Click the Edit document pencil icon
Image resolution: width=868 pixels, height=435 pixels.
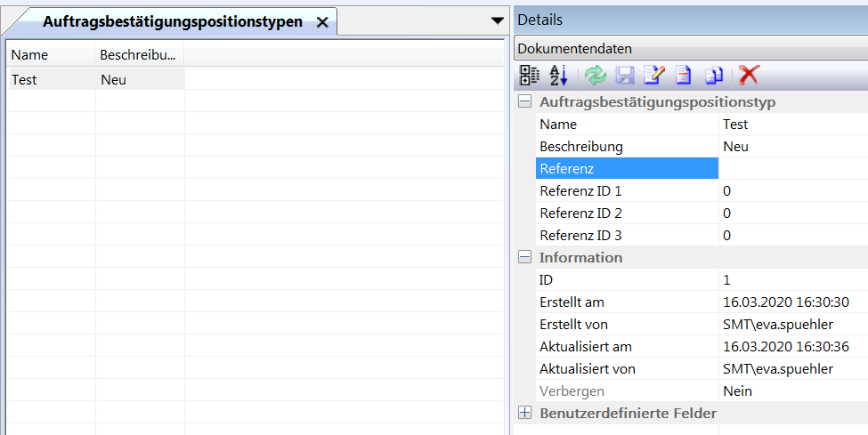pyautogui.click(x=654, y=76)
